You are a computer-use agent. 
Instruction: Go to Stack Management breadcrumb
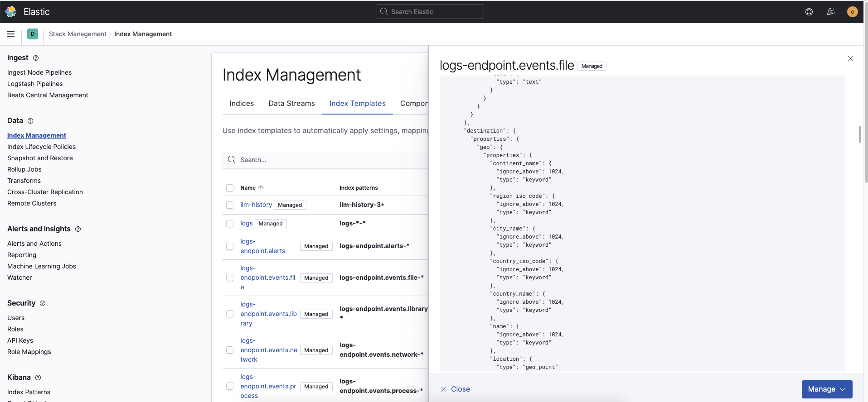pos(78,34)
